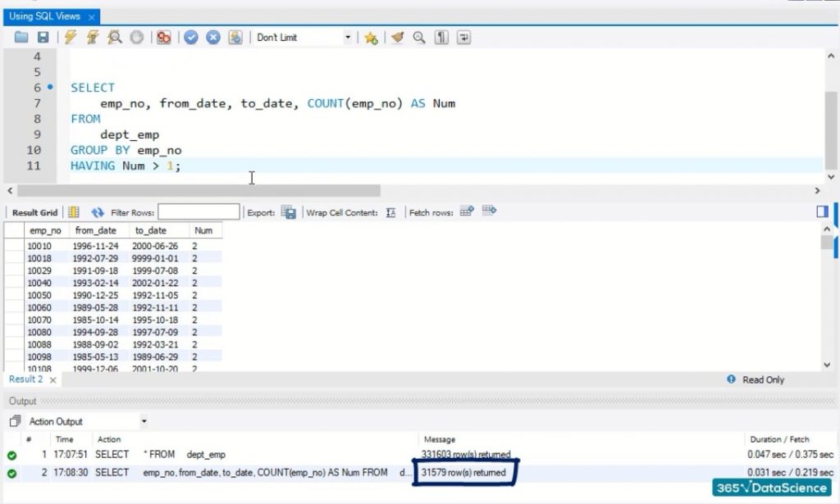Commit the transaction with the checkmark icon
This screenshot has width=840, height=504.
(x=191, y=38)
